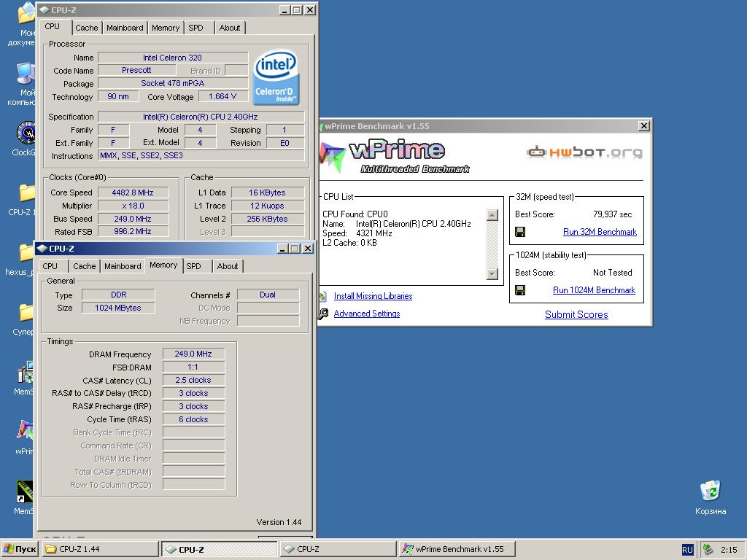Click the CAS# Latency value 2.5 clocks

pos(193,380)
